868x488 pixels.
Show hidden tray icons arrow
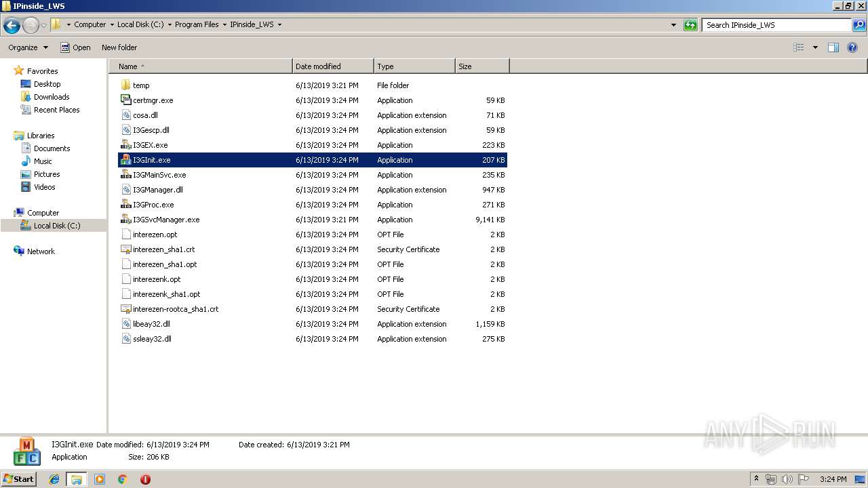tap(756, 479)
